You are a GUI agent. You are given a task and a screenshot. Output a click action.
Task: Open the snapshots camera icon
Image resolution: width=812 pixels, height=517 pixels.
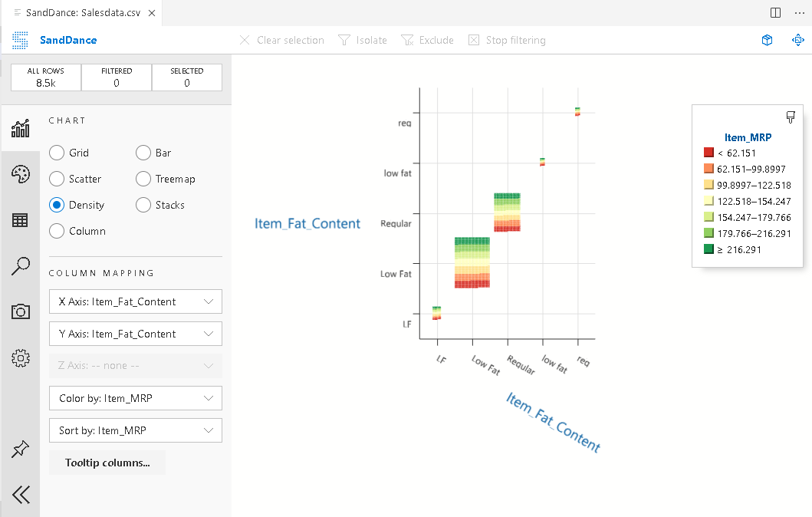[x=20, y=311]
